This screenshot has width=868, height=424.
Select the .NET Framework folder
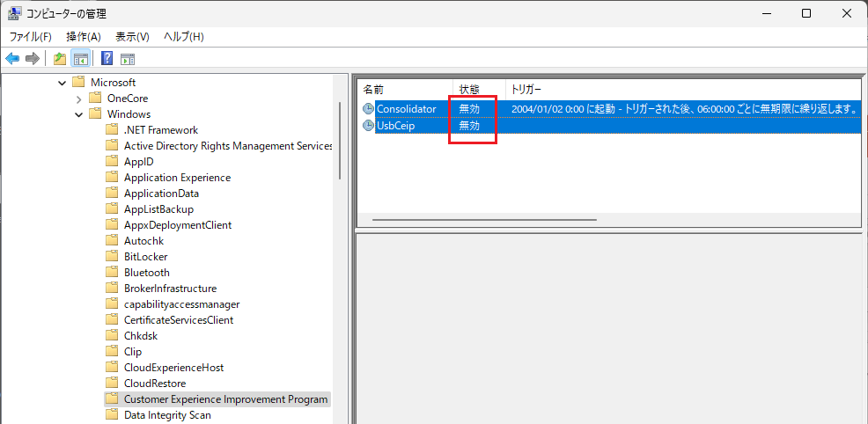tap(161, 130)
